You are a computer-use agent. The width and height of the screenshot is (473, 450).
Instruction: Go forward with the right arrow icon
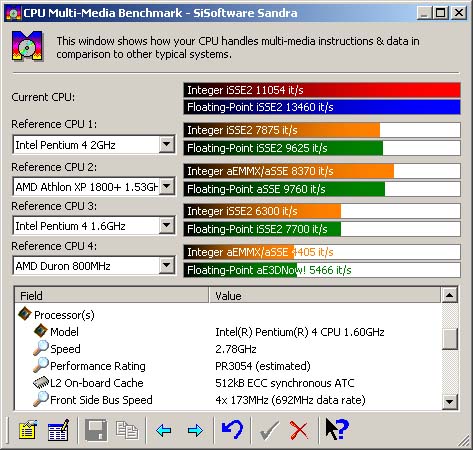[x=195, y=430]
